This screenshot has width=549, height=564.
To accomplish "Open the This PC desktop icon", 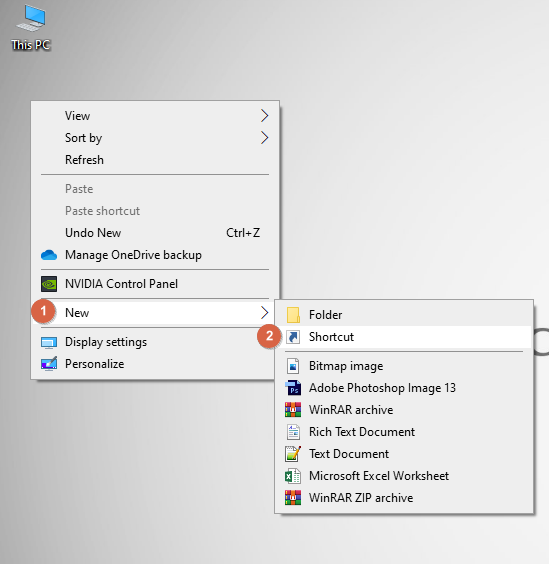I will click(31, 27).
